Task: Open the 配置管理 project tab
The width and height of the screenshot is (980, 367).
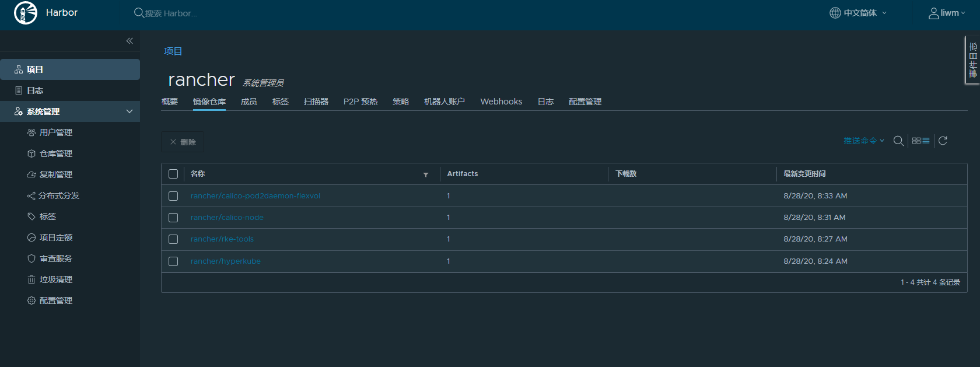Action: point(585,102)
